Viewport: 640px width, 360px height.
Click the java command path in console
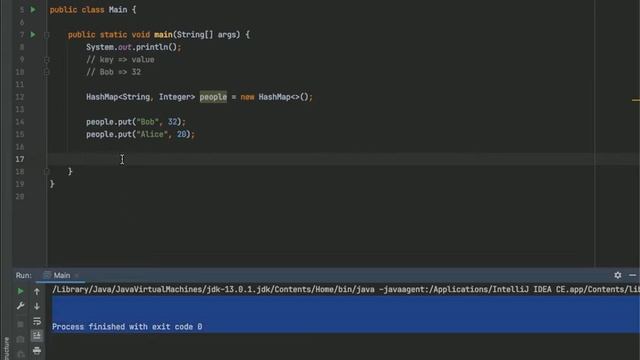(x=213, y=289)
